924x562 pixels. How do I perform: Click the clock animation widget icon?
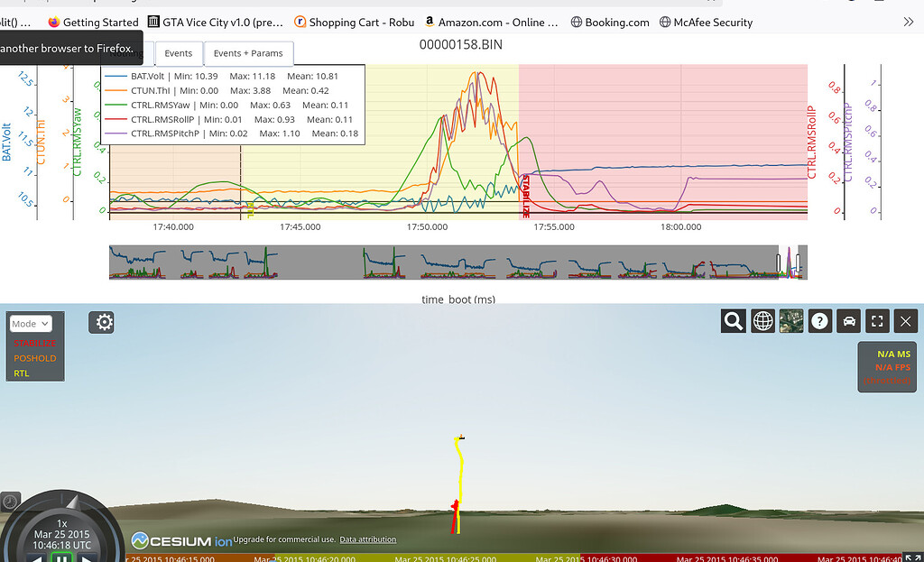click(9, 501)
